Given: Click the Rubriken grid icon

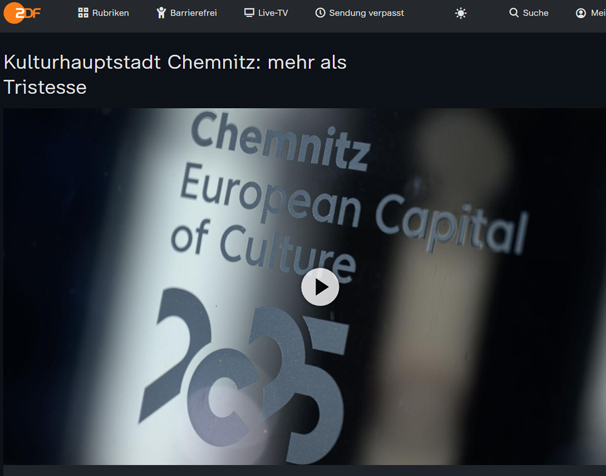Looking at the screenshot, I should pyautogui.click(x=83, y=13).
